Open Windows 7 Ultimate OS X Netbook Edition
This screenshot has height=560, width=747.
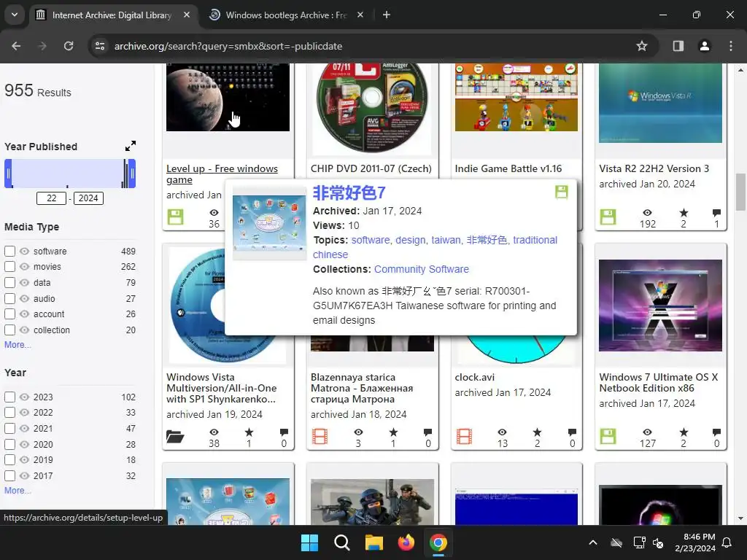[x=659, y=382]
